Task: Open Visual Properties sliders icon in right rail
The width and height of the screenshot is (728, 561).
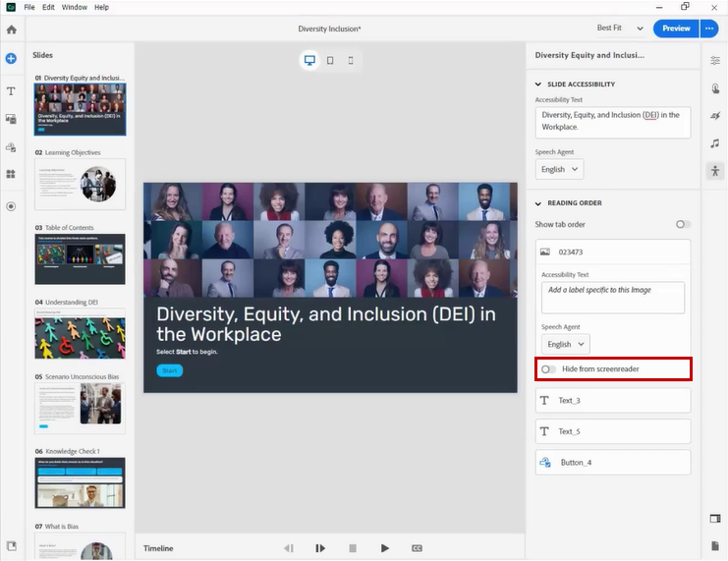Action: tap(715, 60)
